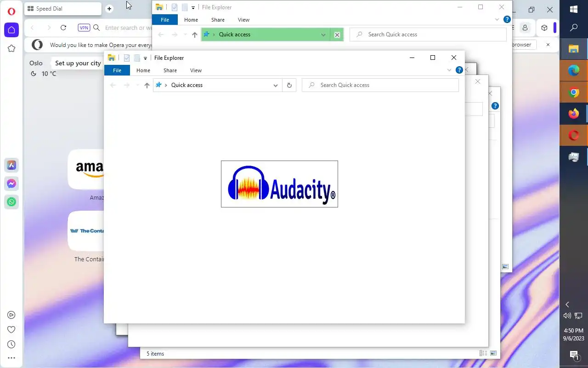Open The Container speed dial tile
The width and height of the screenshot is (588, 368).
coord(85,231)
